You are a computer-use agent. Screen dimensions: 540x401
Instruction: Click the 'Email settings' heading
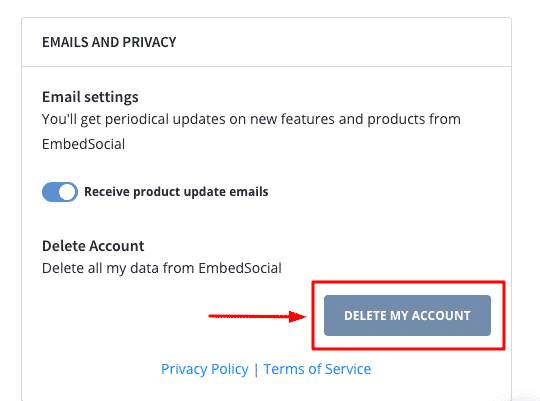pos(90,97)
